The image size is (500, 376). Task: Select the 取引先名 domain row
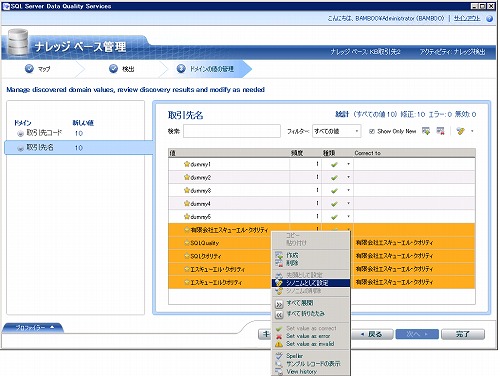tap(79, 147)
